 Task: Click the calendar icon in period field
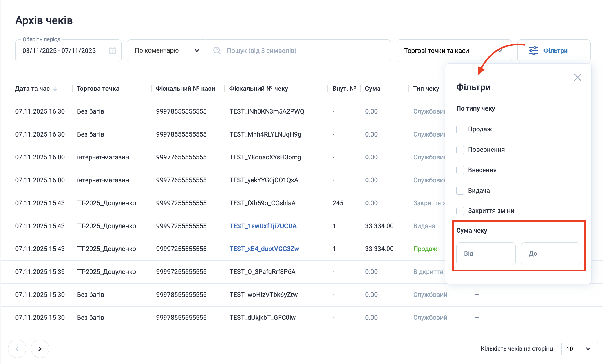112,51
